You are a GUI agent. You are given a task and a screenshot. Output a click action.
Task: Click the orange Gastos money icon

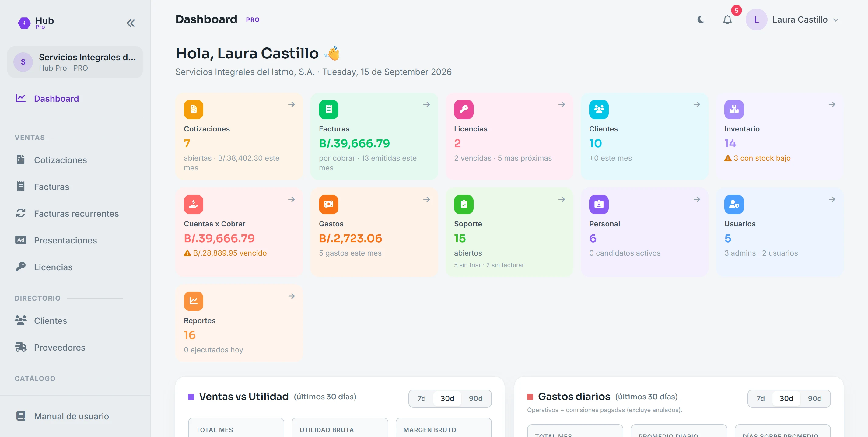pos(328,205)
